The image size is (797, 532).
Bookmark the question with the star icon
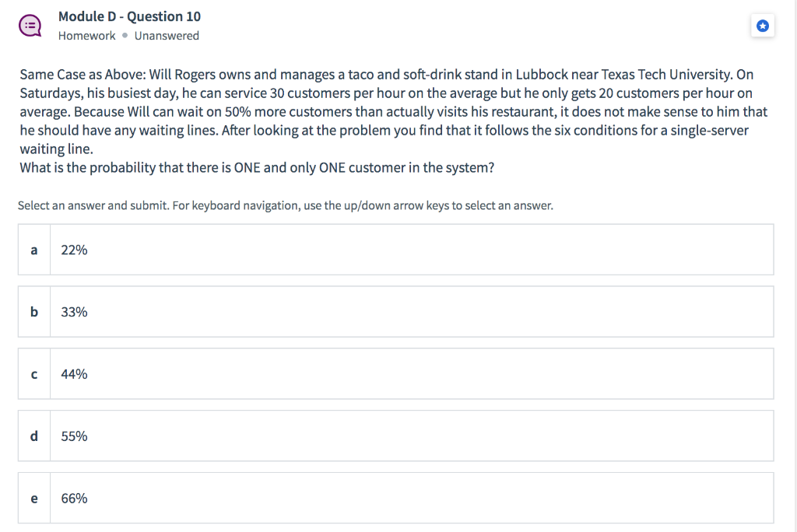pos(763,26)
